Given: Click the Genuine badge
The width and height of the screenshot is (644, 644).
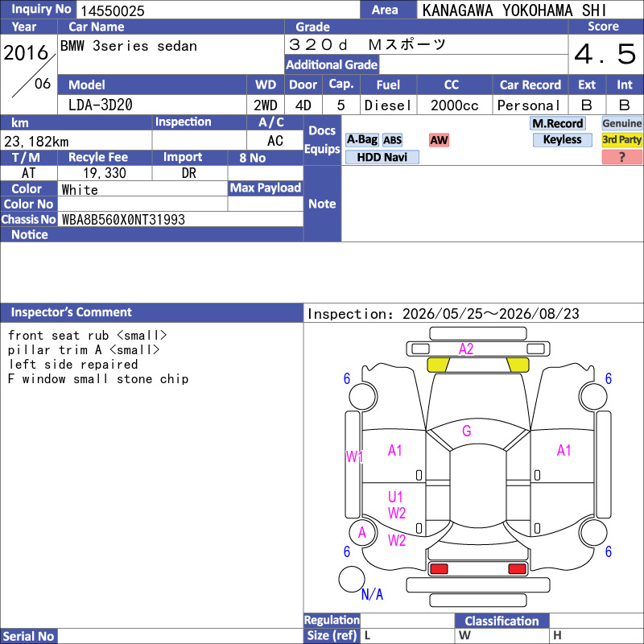Looking at the screenshot, I should [x=621, y=123].
